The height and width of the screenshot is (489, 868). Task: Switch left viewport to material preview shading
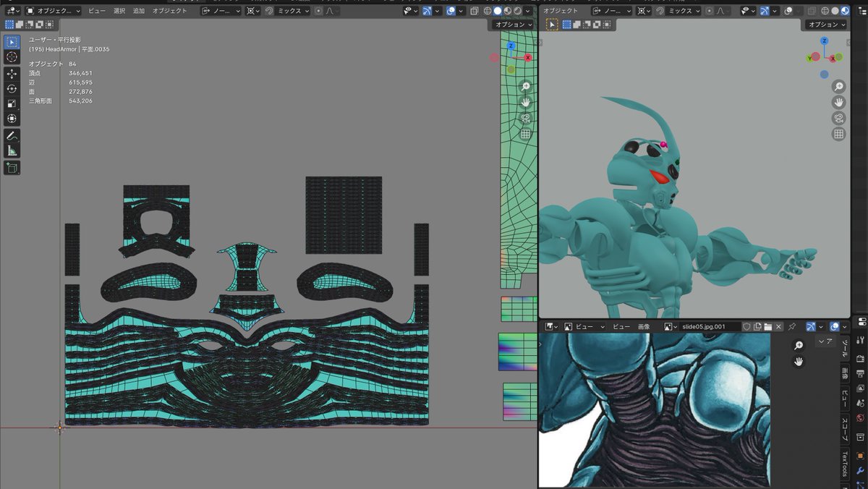[x=507, y=11]
